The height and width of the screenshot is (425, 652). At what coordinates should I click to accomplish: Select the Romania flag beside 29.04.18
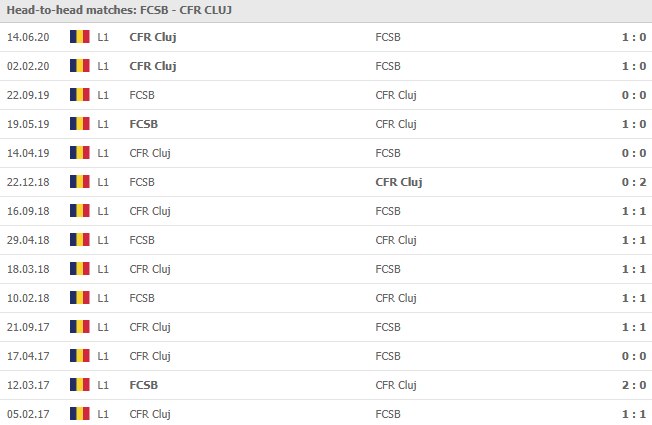[80, 240]
